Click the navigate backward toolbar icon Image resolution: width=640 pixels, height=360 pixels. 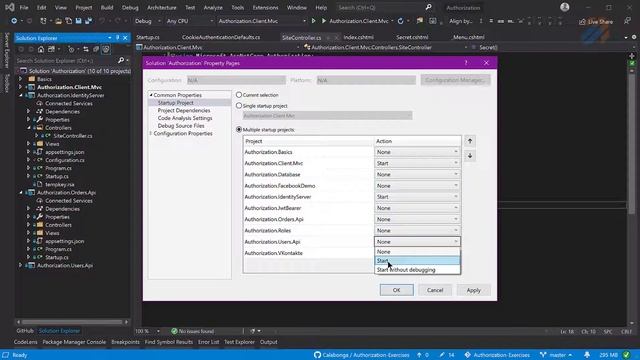[x=14, y=21]
